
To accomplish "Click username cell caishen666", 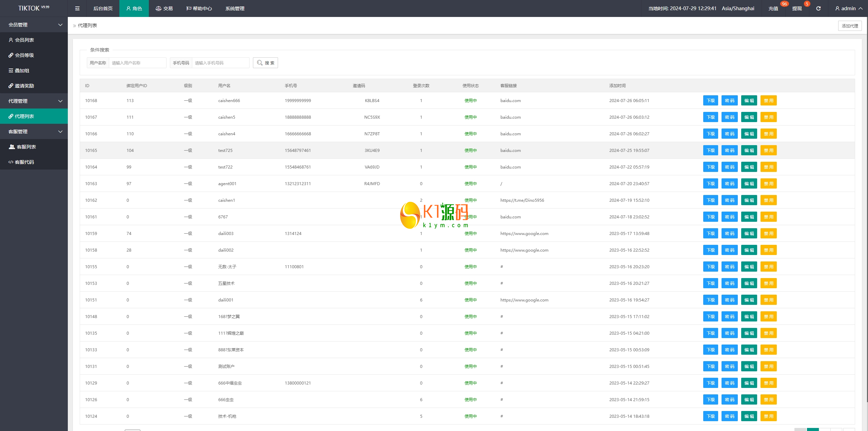I will 229,101.
